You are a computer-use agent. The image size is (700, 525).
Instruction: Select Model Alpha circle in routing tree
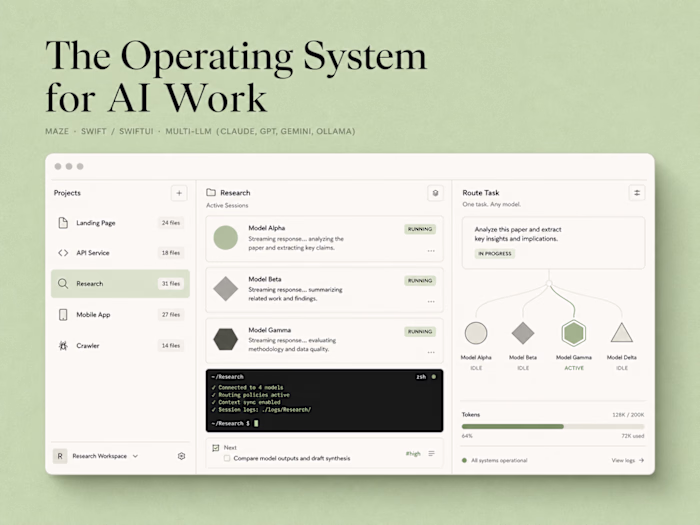[x=476, y=333]
